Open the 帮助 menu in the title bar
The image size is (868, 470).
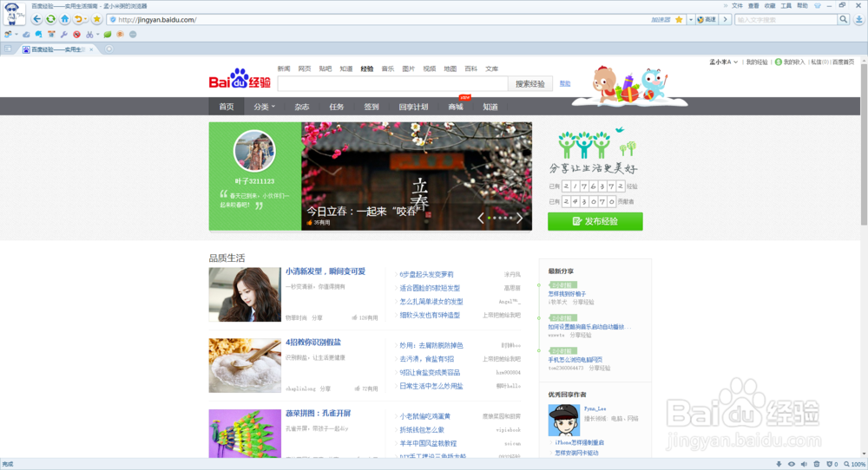[802, 5]
